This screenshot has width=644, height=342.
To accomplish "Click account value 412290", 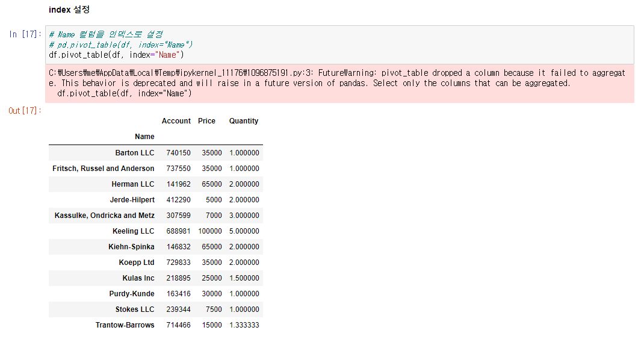I will pyautogui.click(x=178, y=199).
